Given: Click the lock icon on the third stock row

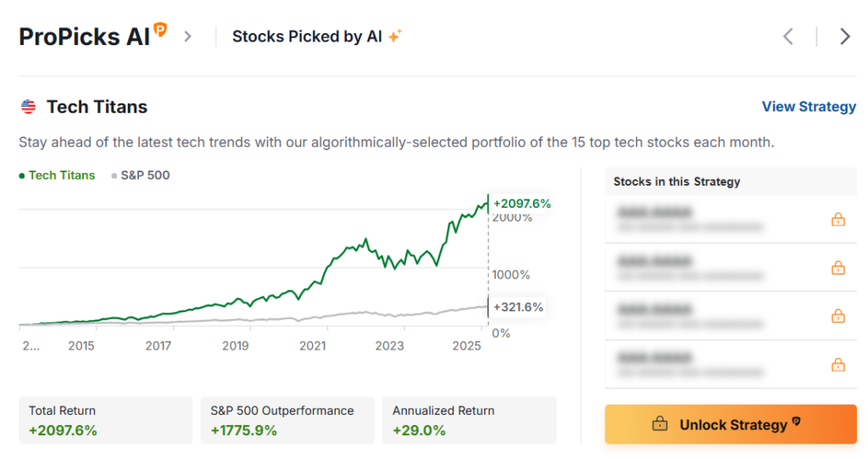Looking at the screenshot, I should click(x=837, y=316).
